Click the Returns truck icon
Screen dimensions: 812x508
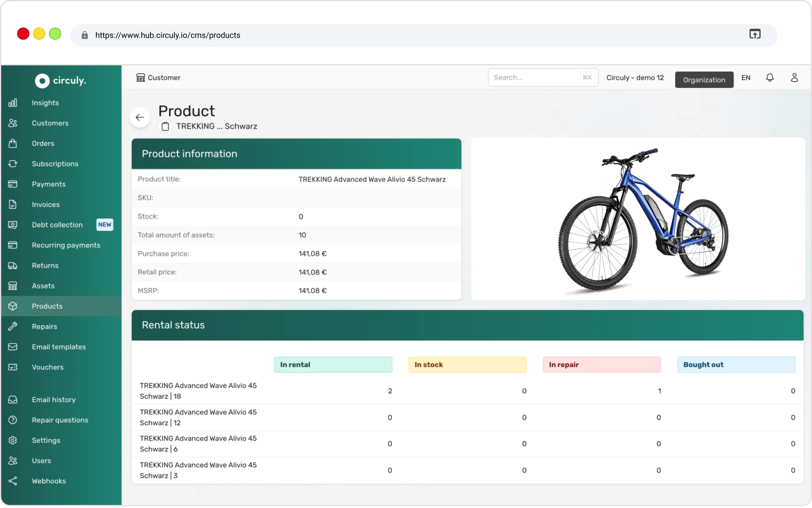(x=13, y=265)
